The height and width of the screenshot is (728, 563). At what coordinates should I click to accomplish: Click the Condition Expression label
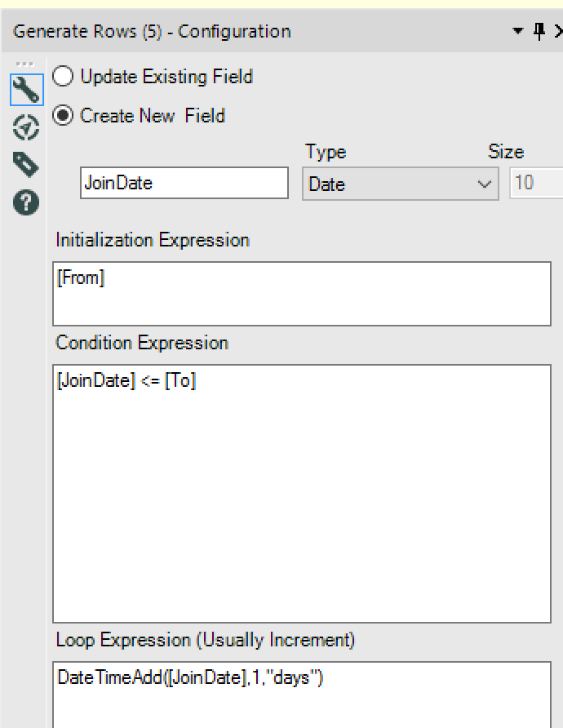click(x=142, y=343)
